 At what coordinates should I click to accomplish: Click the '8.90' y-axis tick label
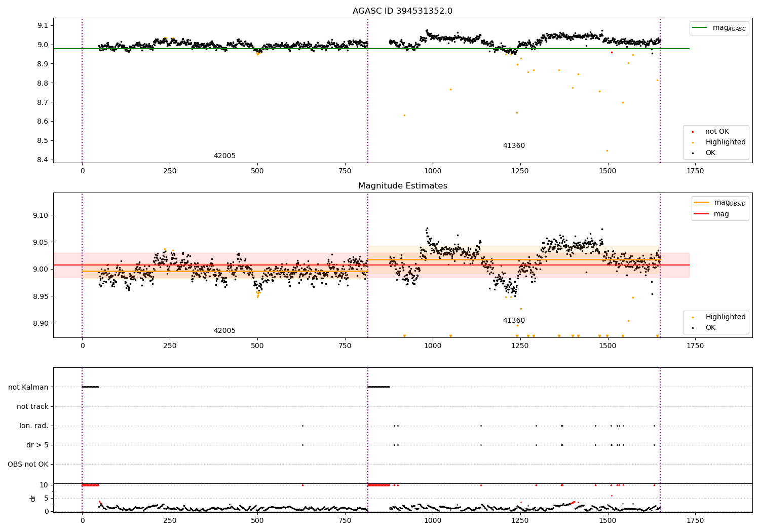(41, 324)
